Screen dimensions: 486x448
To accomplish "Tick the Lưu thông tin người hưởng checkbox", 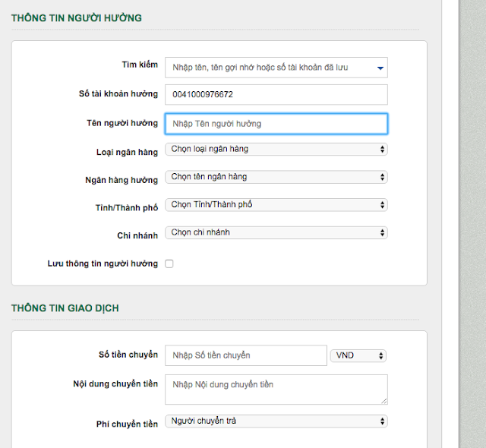I will click(169, 264).
